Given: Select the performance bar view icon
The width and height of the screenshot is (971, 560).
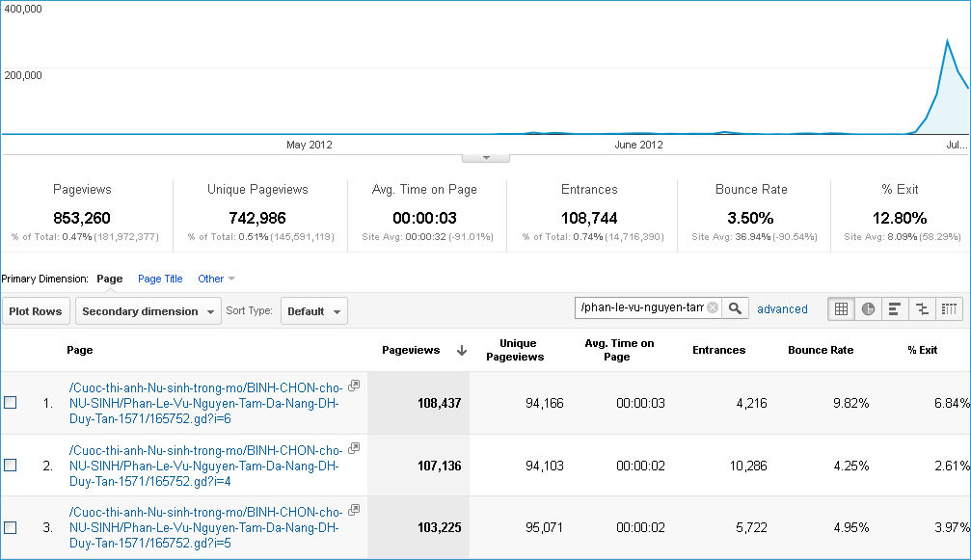Looking at the screenshot, I should click(x=895, y=308).
